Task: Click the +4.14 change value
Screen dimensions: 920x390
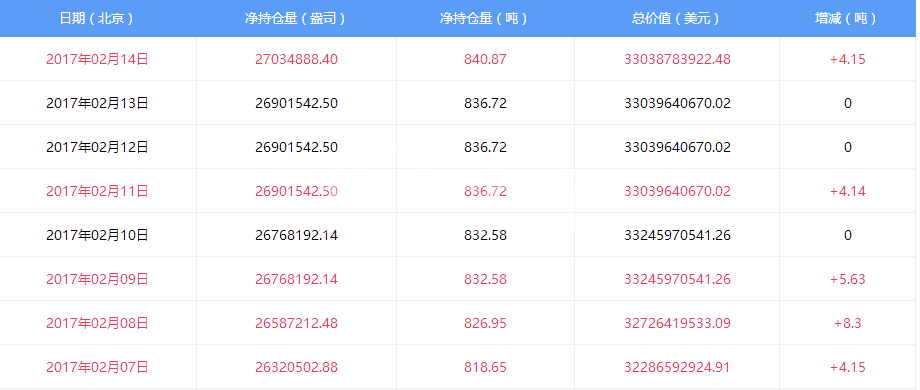Action: (x=848, y=191)
